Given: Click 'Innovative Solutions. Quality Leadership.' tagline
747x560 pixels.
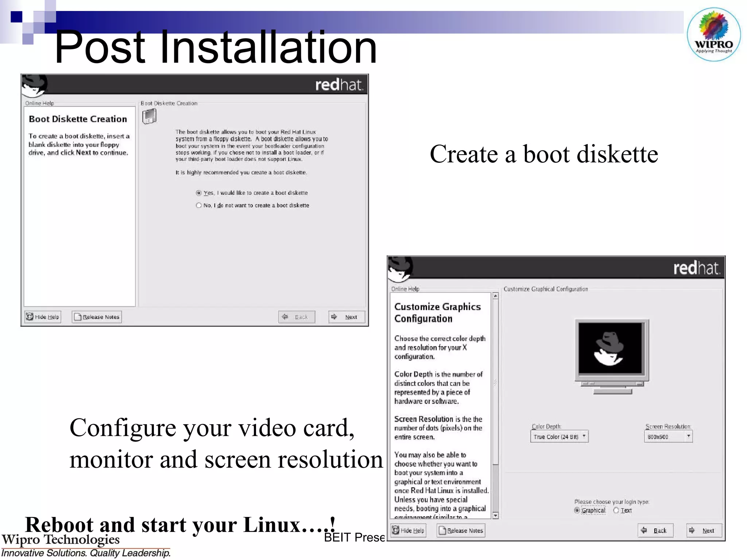Looking at the screenshot, I should (x=86, y=553).
